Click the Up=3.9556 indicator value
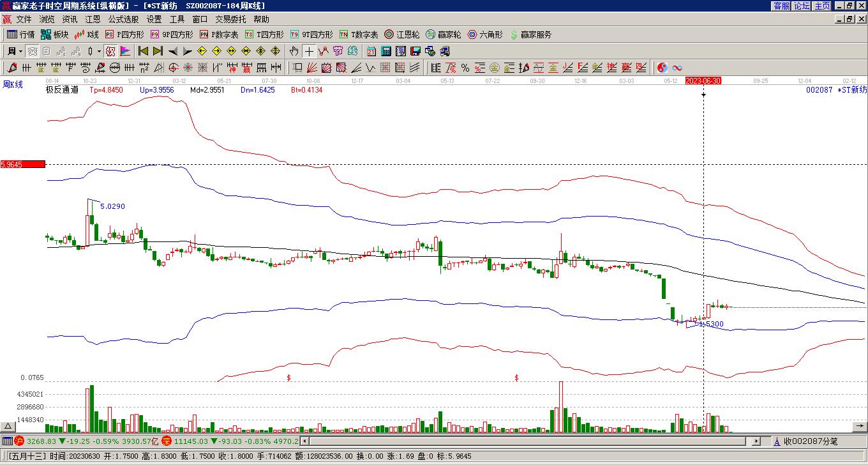Viewport: 868px width, 465px height. click(156, 90)
